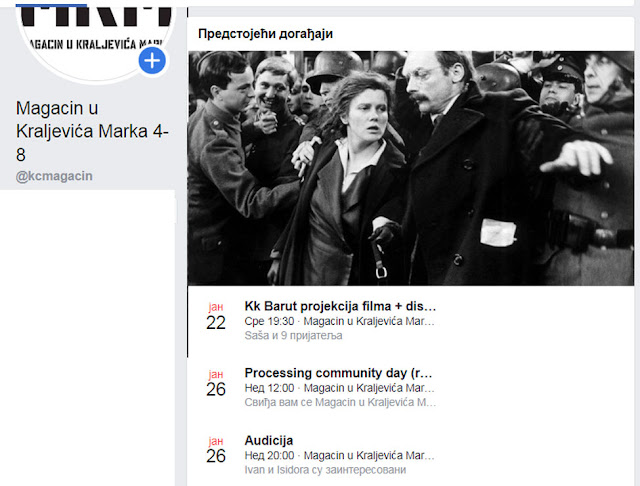View Saša и 9 пријатеља attendees
The image size is (640, 486).
pyautogui.click(x=293, y=335)
